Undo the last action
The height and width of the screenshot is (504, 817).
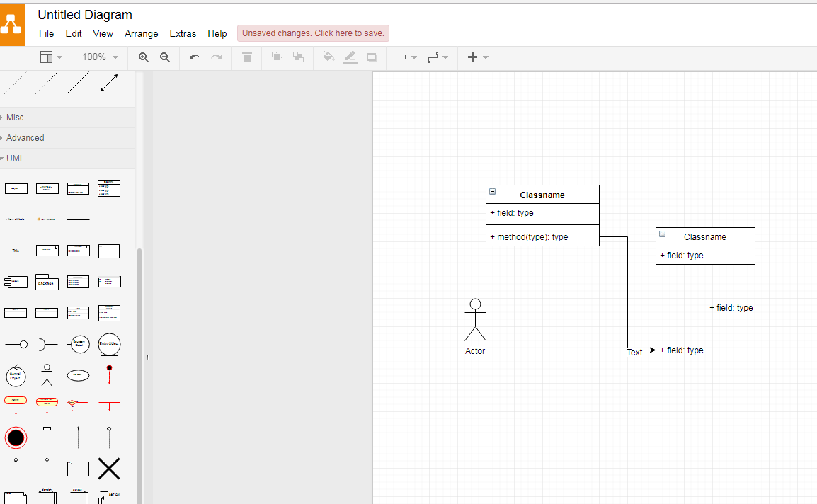(x=195, y=57)
